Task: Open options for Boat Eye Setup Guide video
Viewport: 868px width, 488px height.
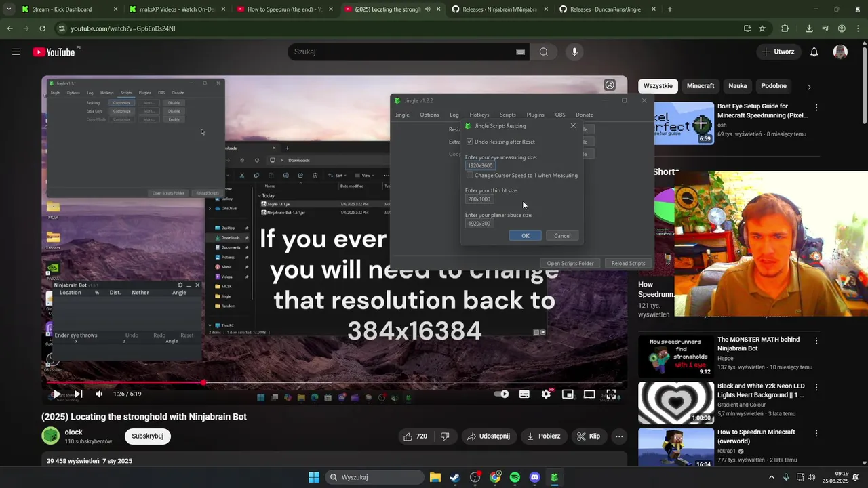Action: (816, 108)
